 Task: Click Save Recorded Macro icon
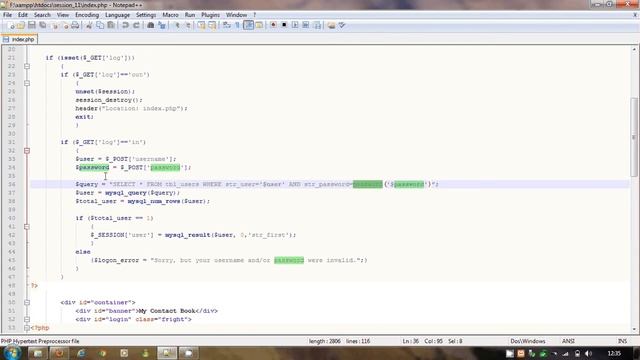[317, 25]
